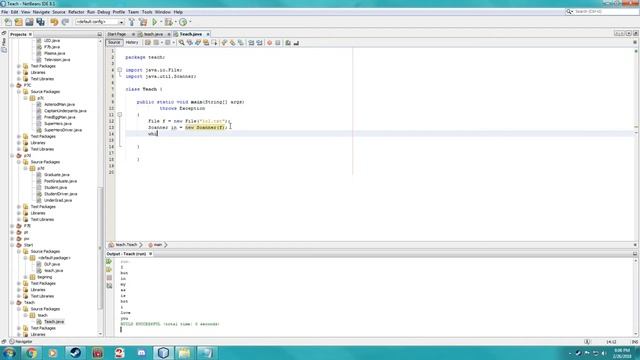The image size is (640, 360).
Task: Click the Previous Bookmark icon
Action: tap(224, 42)
